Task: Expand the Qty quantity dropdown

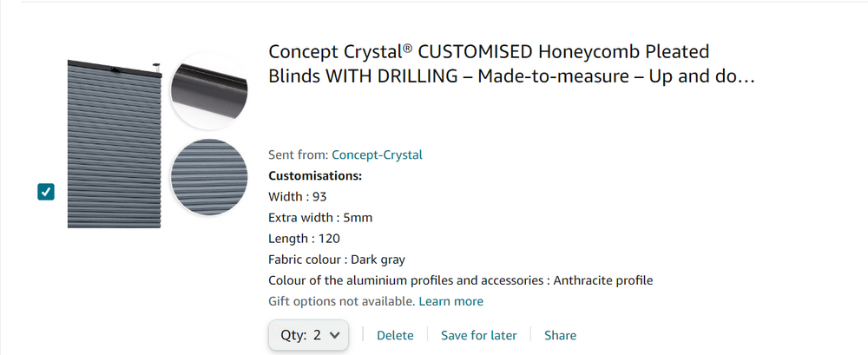Action: point(308,335)
